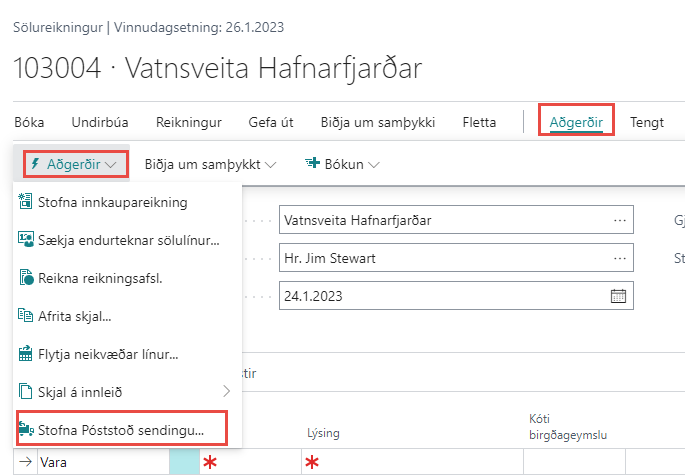Click the Afrita skjal copy icon
The height and width of the screenshot is (475, 685).
pyautogui.click(x=27, y=315)
